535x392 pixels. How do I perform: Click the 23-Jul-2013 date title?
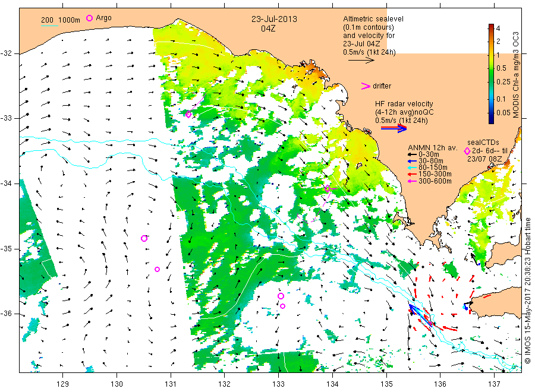(x=274, y=19)
